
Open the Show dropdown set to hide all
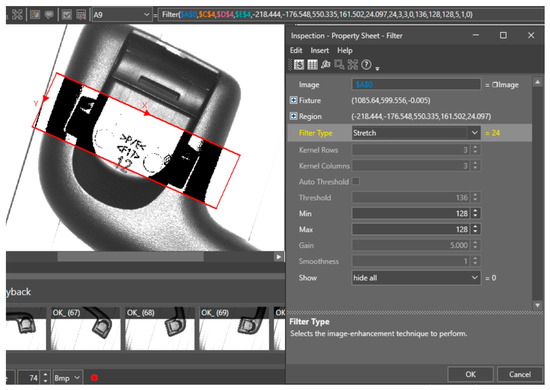[x=416, y=278]
